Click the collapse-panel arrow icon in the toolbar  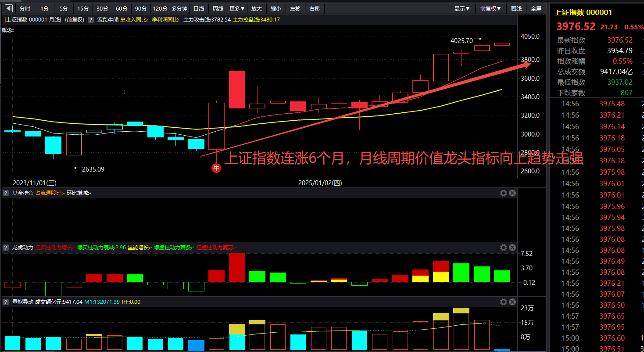(8, 8)
